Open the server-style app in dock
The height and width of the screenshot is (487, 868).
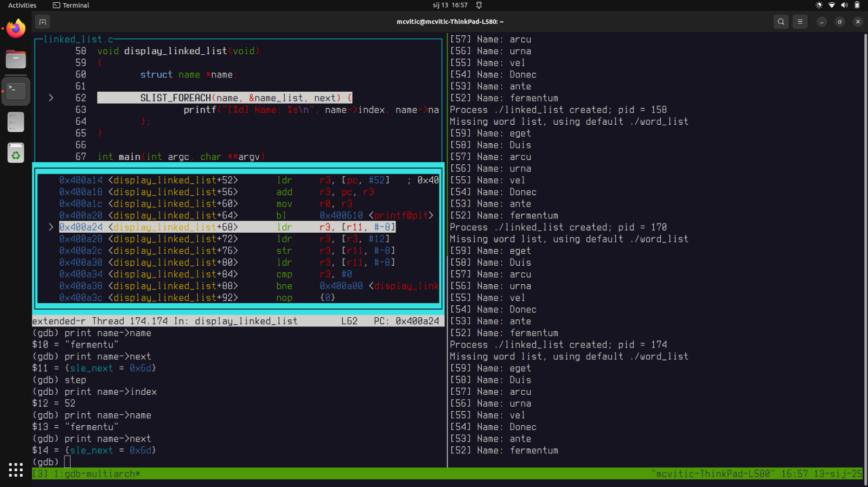pos(16,122)
